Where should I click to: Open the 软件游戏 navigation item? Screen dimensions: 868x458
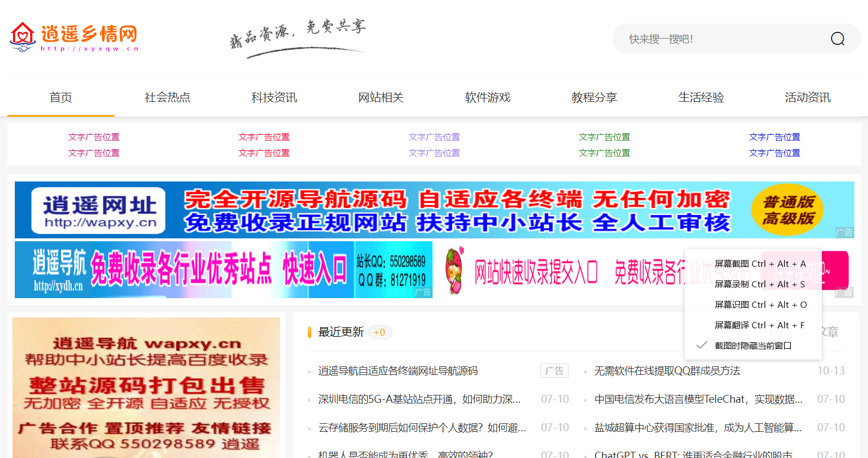[x=488, y=97]
